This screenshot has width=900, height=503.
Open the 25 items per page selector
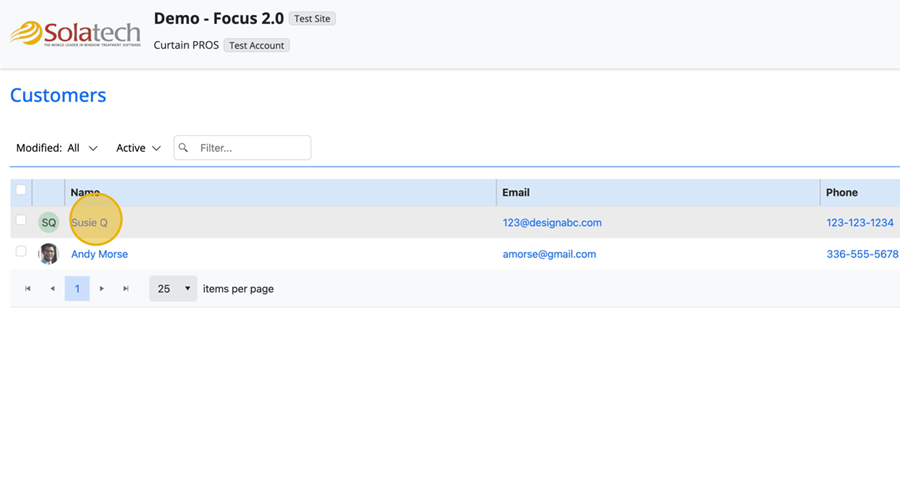click(173, 289)
